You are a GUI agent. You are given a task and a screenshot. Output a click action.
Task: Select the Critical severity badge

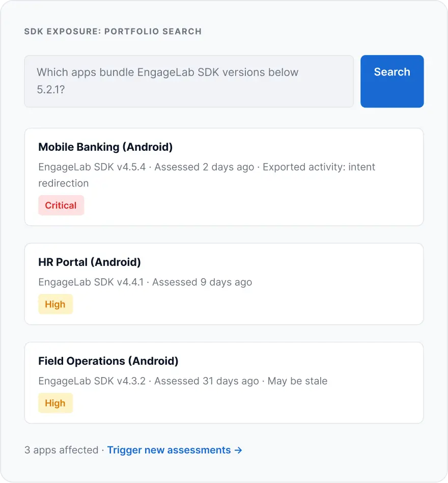point(61,205)
